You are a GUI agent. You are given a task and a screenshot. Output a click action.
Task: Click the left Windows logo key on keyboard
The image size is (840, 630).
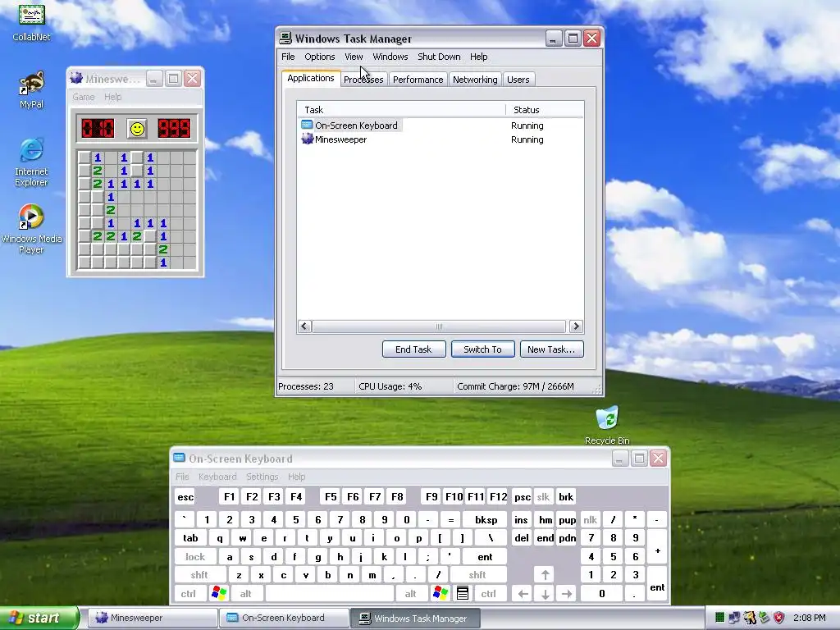click(x=218, y=593)
